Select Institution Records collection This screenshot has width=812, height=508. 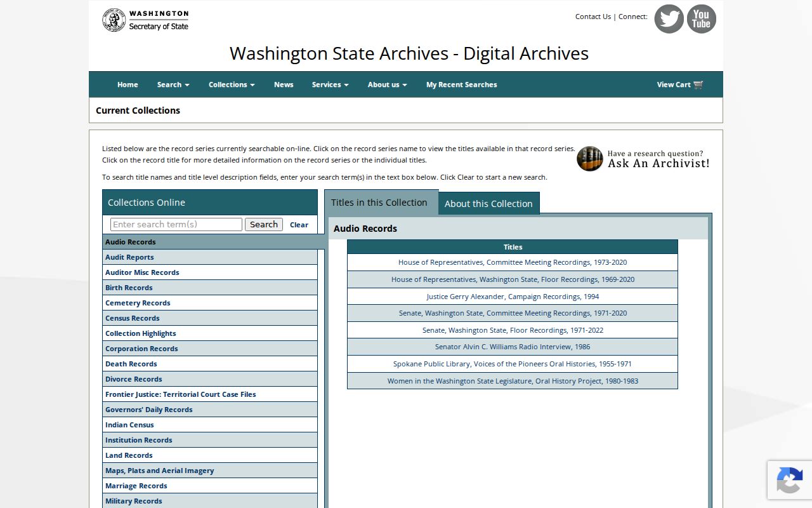pos(210,440)
